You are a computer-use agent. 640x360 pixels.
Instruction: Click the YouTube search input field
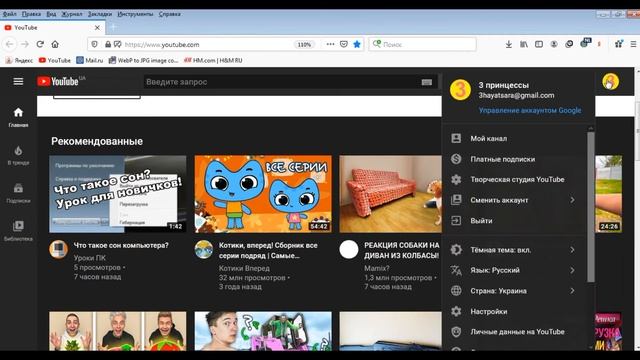[x=282, y=82]
